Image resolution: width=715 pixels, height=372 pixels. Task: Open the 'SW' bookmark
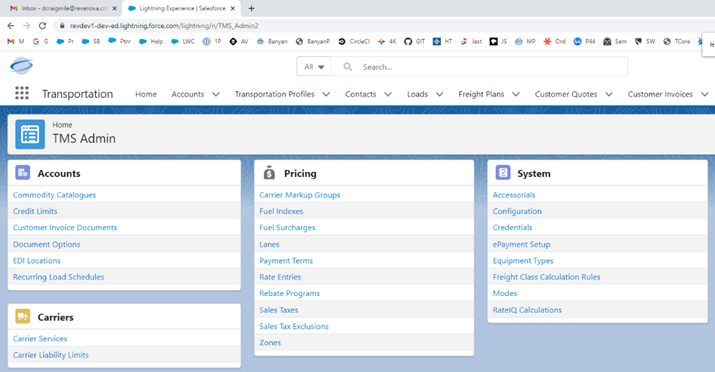pos(645,41)
